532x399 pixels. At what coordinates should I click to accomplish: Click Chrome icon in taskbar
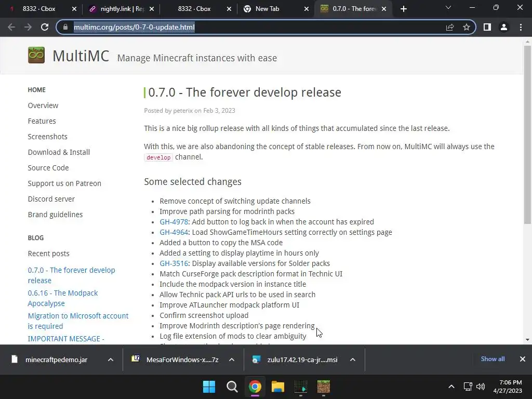tap(255, 387)
